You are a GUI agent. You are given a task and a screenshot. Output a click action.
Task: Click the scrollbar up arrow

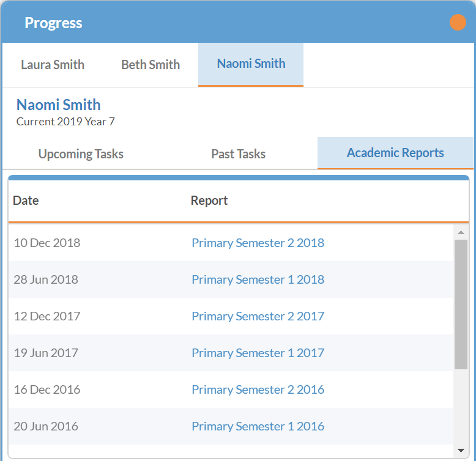point(461,232)
